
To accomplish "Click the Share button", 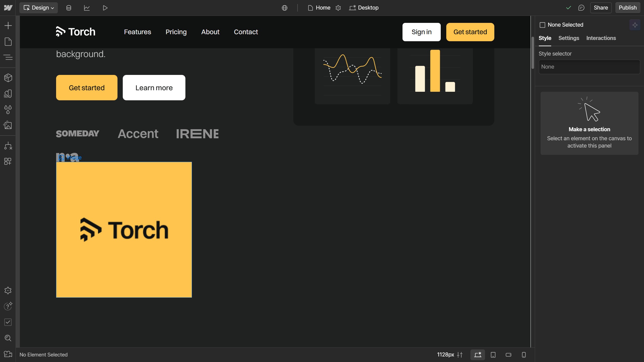I will coord(601,8).
